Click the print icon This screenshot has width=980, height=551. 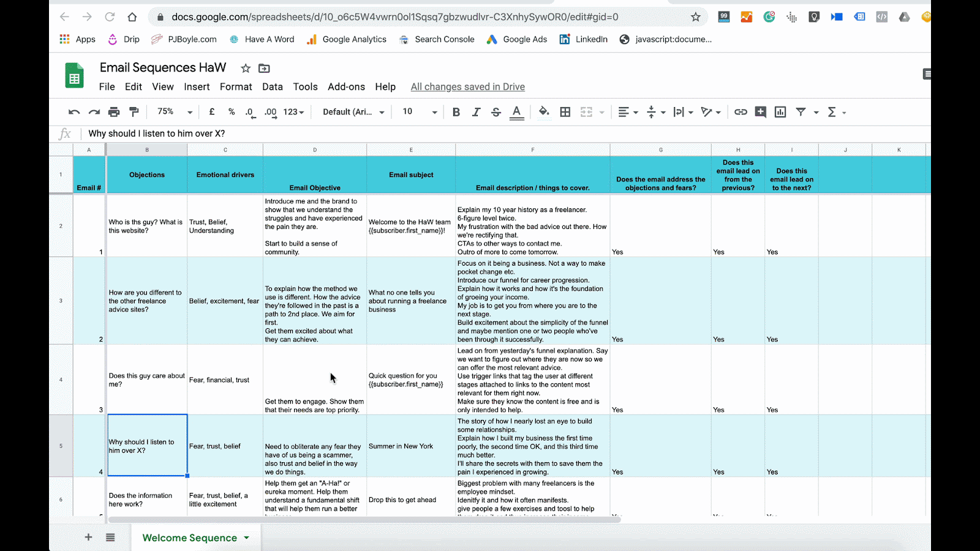[114, 112]
